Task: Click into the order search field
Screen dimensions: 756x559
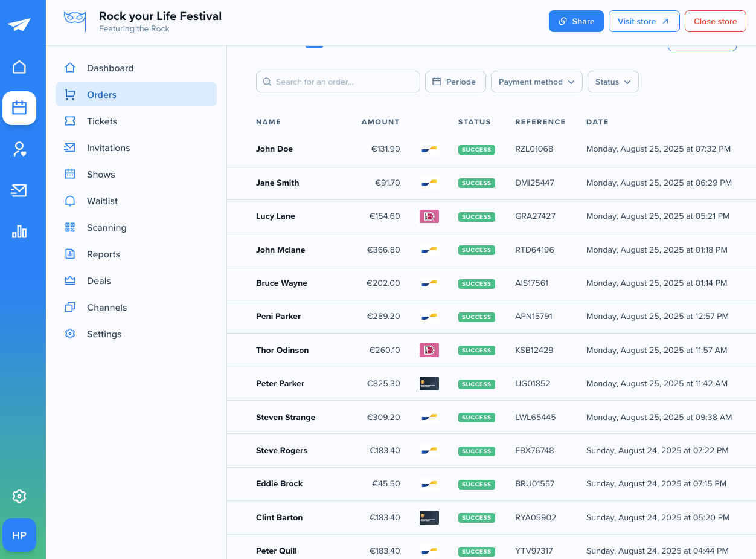Action: [x=338, y=82]
